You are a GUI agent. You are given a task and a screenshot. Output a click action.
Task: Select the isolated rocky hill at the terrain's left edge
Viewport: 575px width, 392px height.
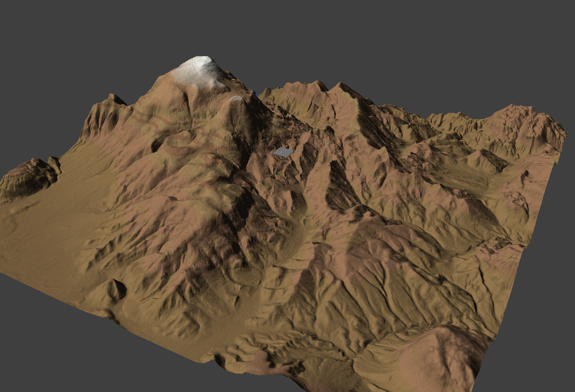coord(30,179)
